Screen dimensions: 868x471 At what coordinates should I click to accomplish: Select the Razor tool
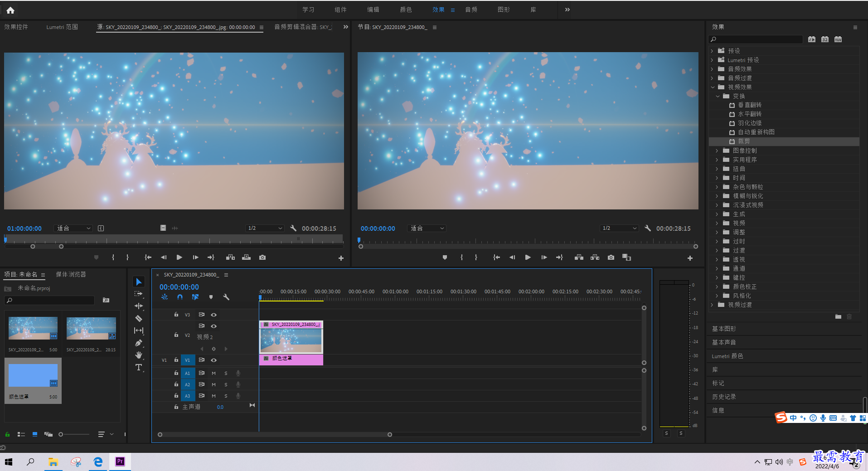(x=139, y=318)
